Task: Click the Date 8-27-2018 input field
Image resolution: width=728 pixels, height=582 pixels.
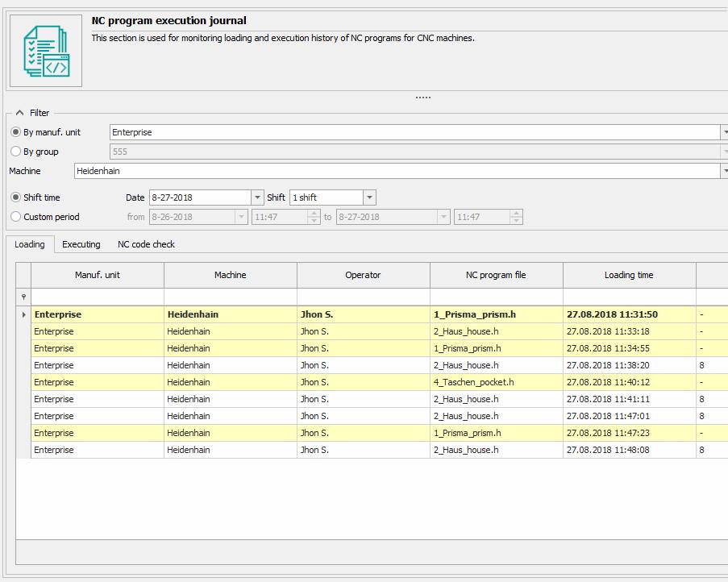Action: tap(200, 197)
